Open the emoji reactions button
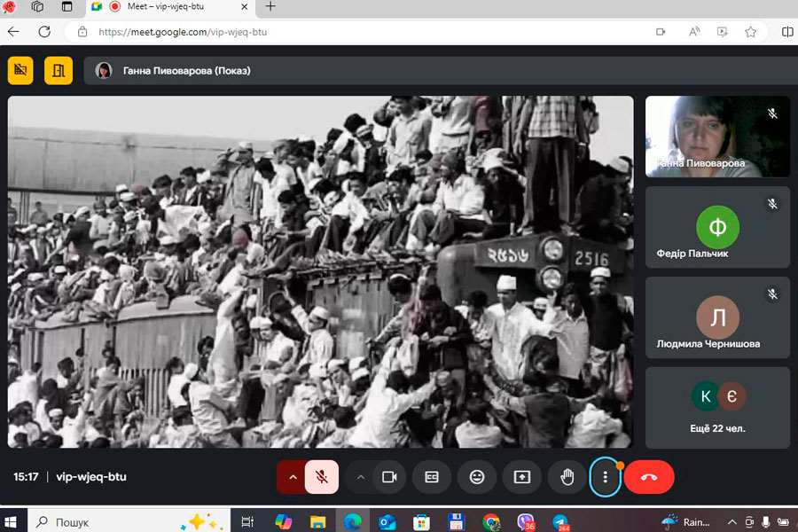This screenshot has height=532, width=798. click(x=477, y=477)
